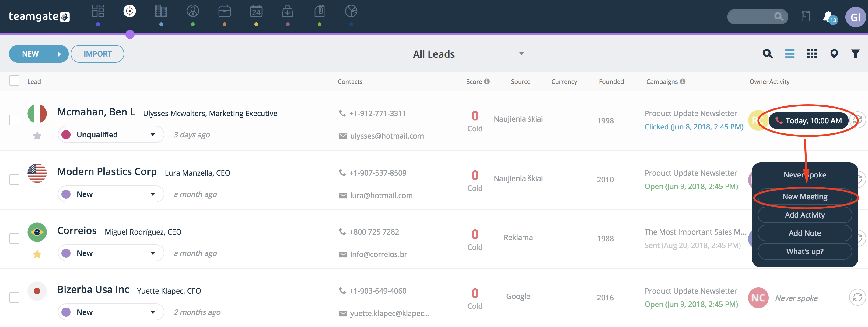Click phone icon next to +1-912-771-3311

click(x=342, y=113)
